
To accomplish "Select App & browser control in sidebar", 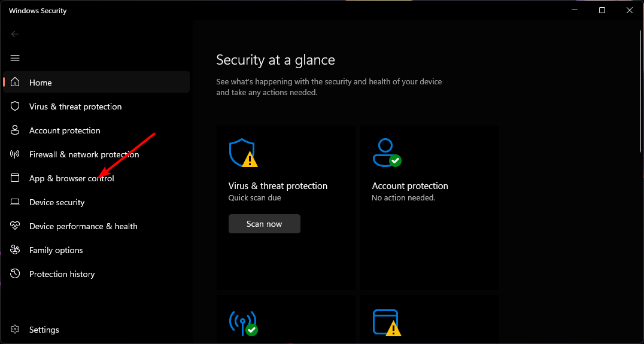I will (96, 178).
